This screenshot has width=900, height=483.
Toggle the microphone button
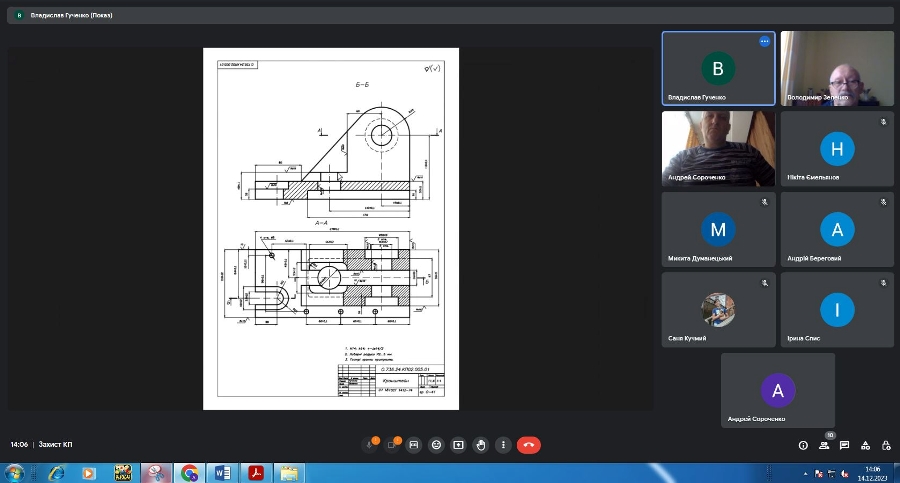tap(369, 444)
